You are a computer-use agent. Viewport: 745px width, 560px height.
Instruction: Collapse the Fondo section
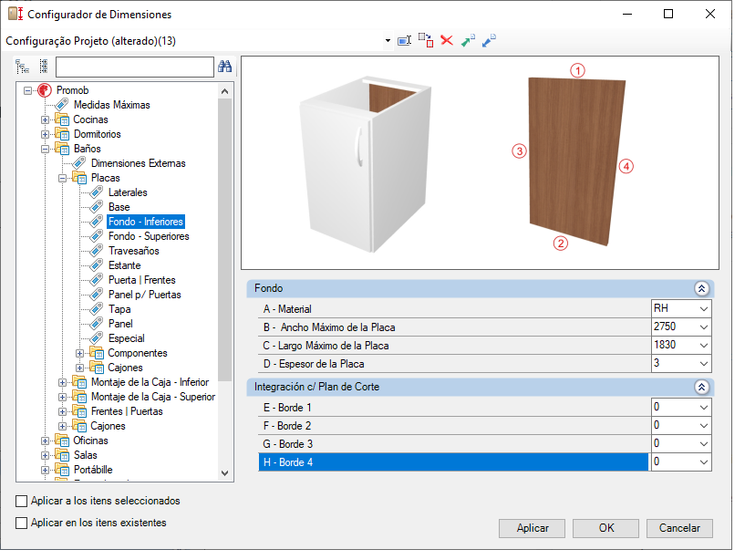click(x=701, y=288)
